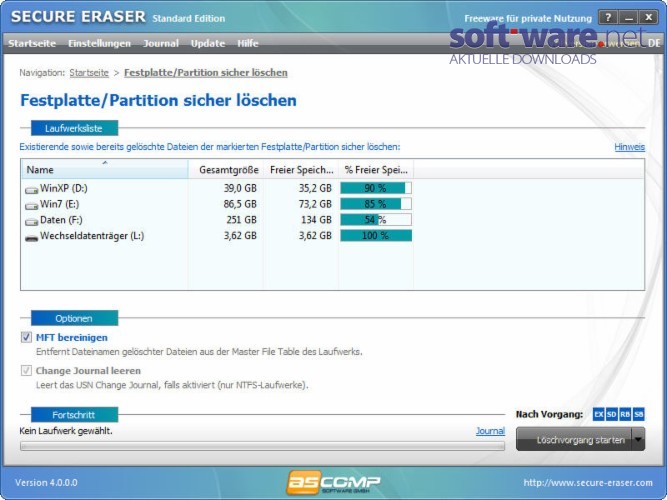
Task: Click the 85 % free space bar
Action: (376, 204)
